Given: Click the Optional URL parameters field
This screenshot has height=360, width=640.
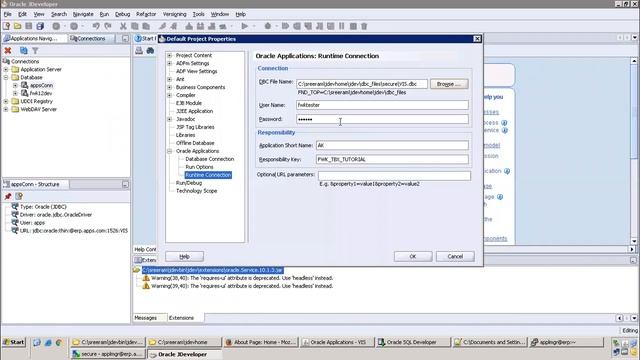Looking at the screenshot, I should 394,176.
